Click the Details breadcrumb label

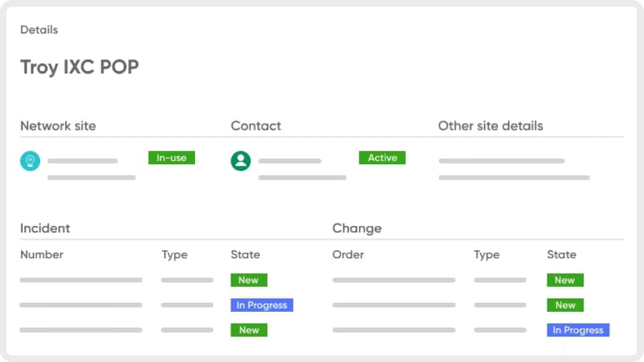point(39,30)
